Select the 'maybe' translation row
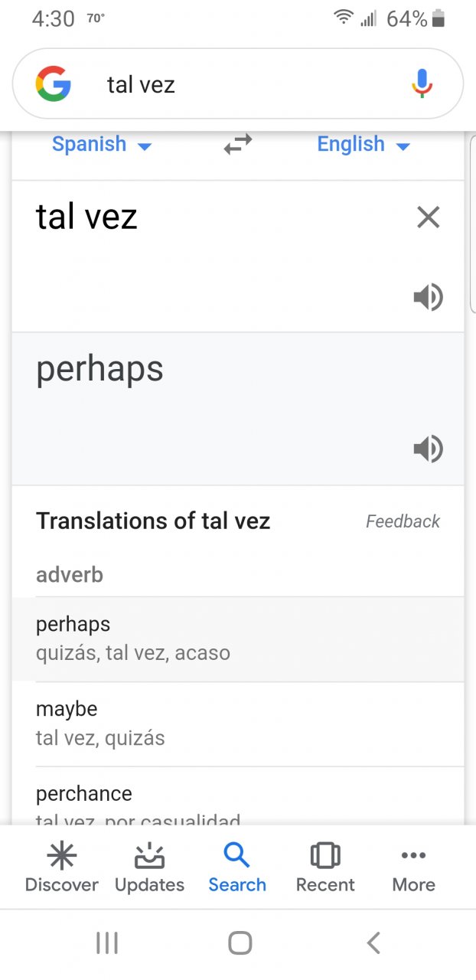This screenshot has height=980, width=476. pos(237,724)
